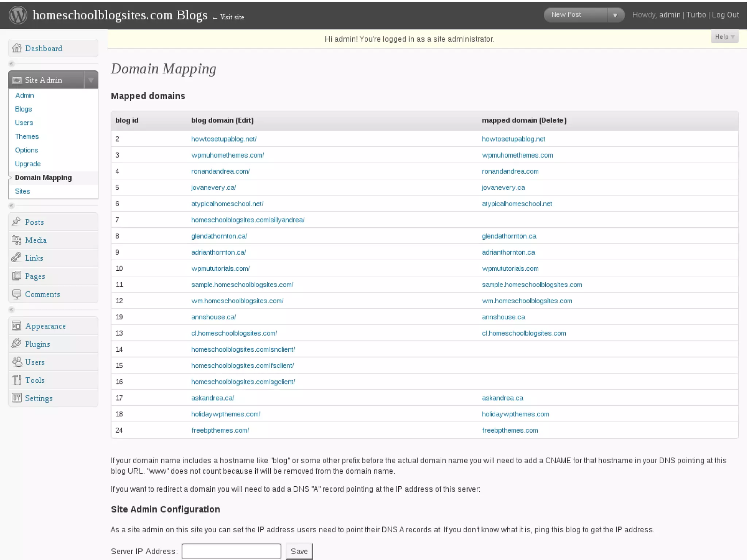Click the Log Out link

pos(725,15)
